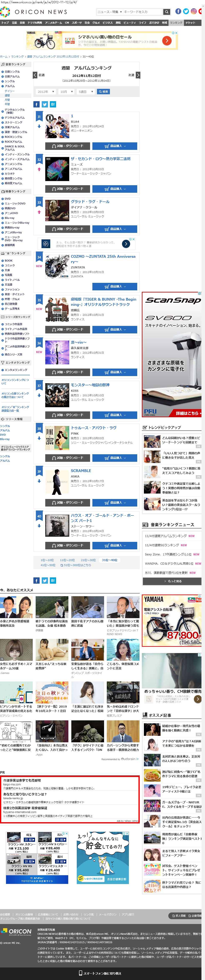Click the search magnifier icon in the header
Viewport: 205px width, 980px height.
166,12
